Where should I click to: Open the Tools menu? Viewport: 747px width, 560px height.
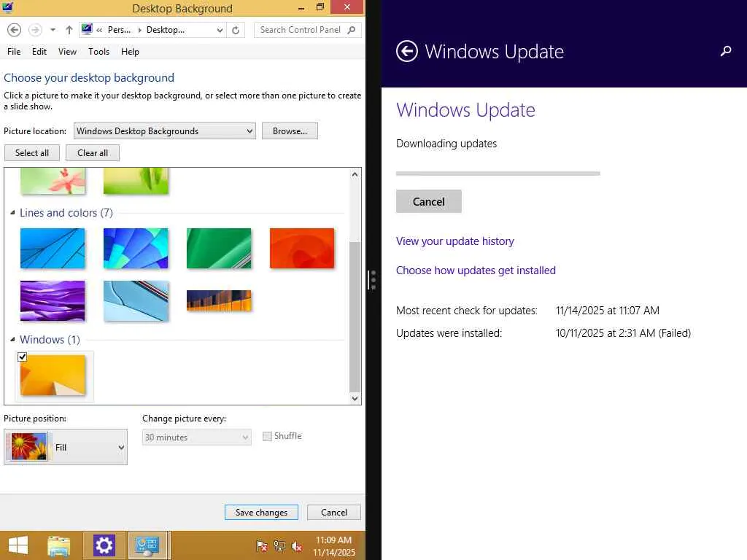(98, 52)
